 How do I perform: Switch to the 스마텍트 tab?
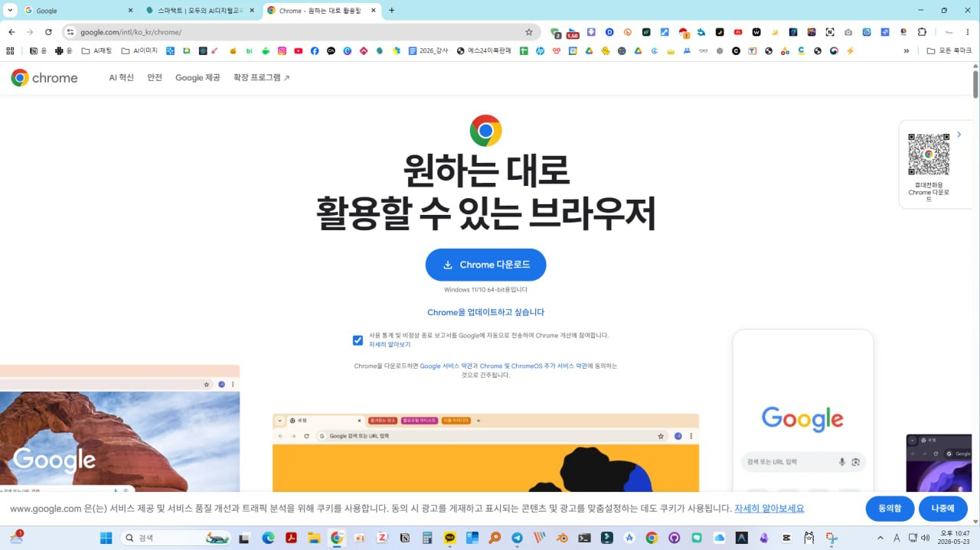pos(201,11)
